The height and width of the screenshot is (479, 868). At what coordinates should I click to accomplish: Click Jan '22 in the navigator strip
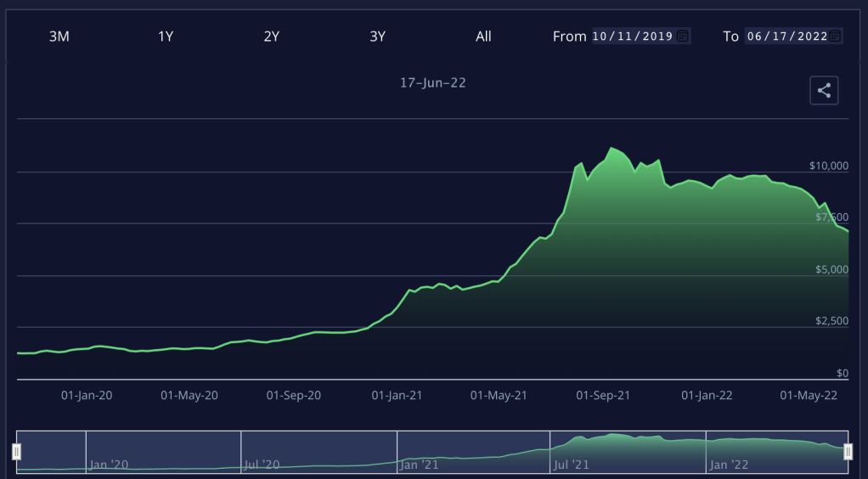pos(729,465)
